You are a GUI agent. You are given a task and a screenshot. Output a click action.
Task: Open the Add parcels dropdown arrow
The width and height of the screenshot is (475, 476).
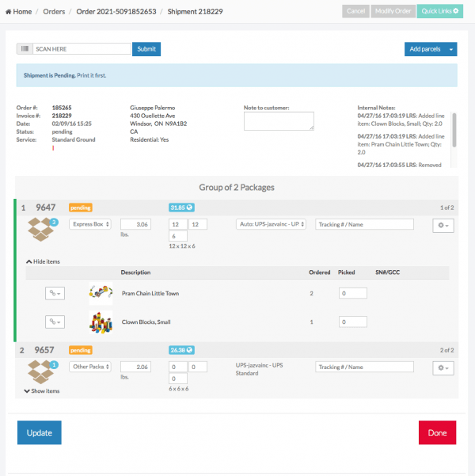point(451,49)
